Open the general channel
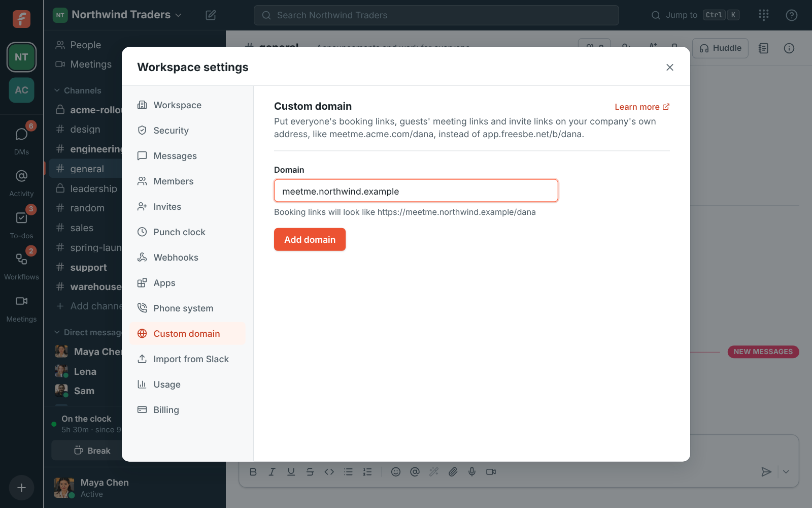This screenshot has height=508, width=812. tap(85, 169)
